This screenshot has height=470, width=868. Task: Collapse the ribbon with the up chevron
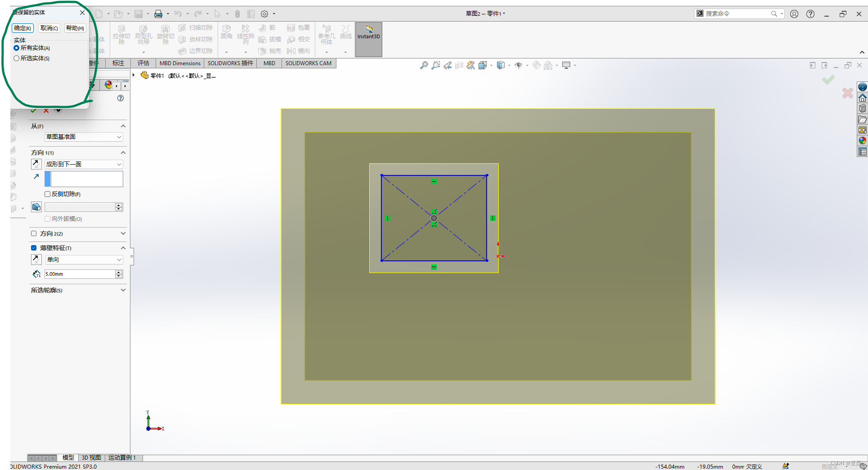[x=862, y=52]
